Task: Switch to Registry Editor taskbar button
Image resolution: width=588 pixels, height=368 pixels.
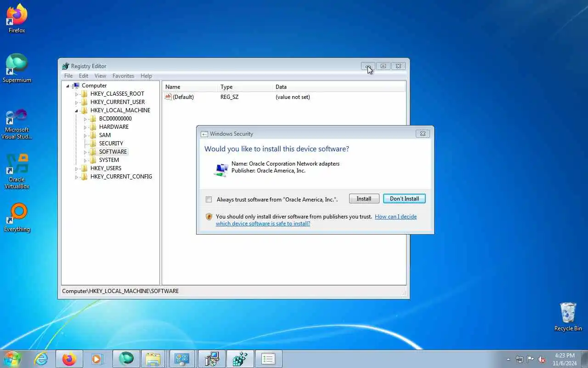Action: tap(240, 359)
